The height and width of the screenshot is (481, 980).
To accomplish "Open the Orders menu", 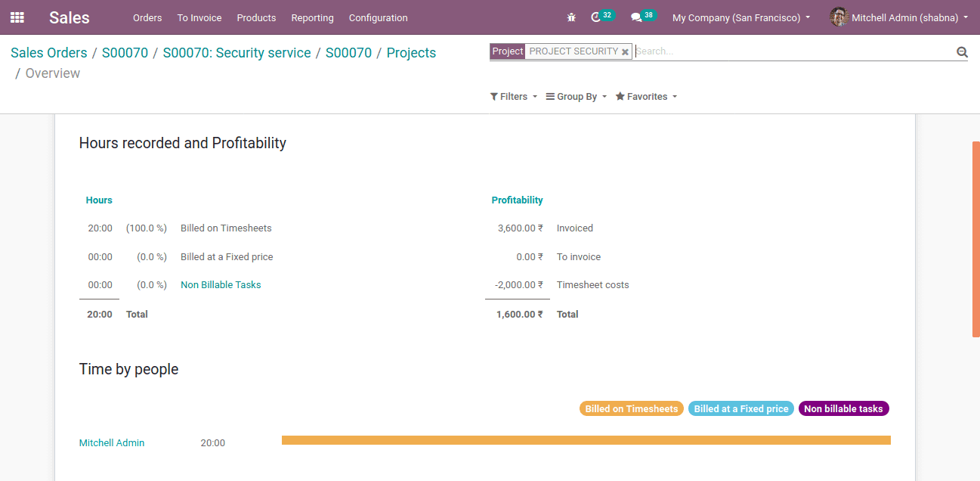I will [147, 17].
